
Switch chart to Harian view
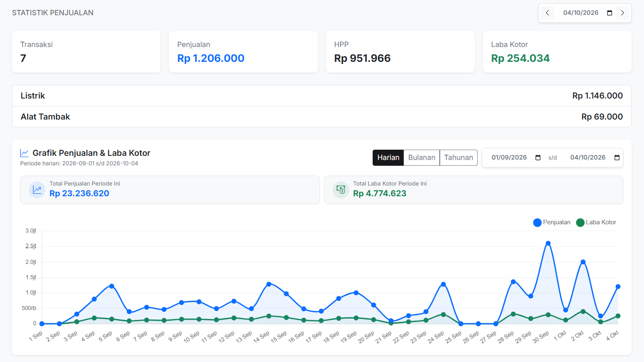388,157
